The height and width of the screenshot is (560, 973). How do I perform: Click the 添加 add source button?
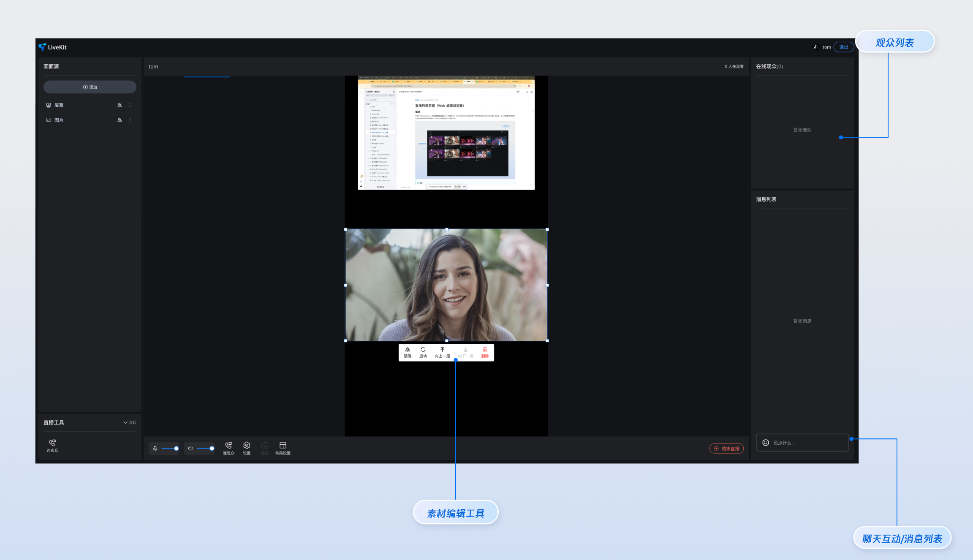tap(90, 87)
